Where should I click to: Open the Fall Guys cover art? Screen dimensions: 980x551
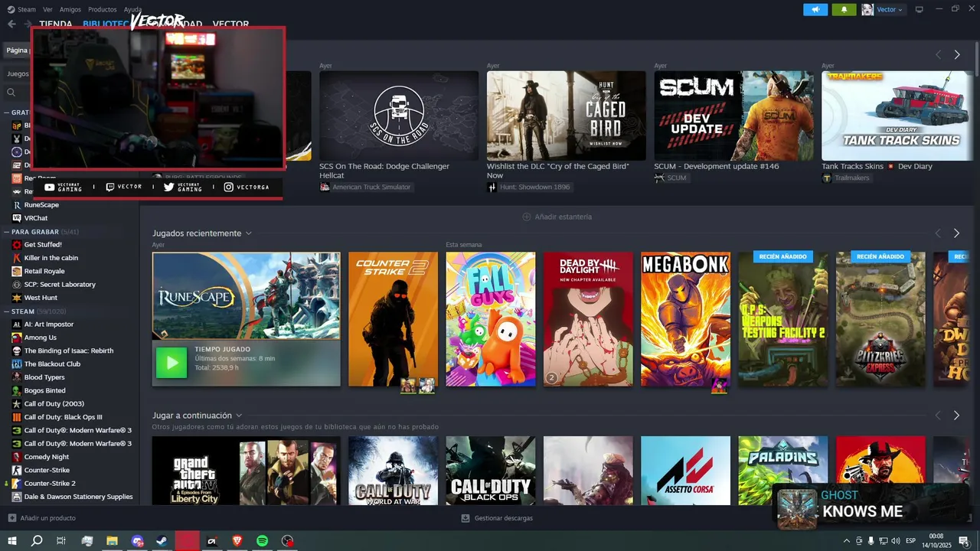(x=491, y=319)
